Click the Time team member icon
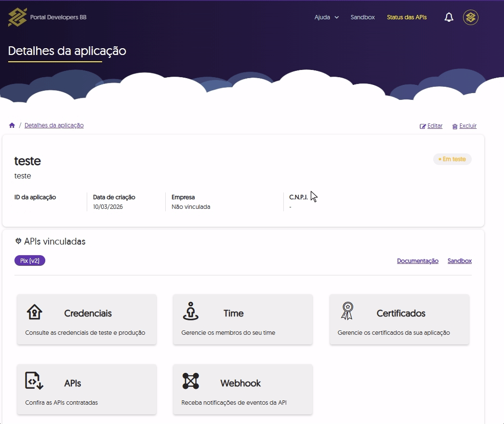 (191, 311)
